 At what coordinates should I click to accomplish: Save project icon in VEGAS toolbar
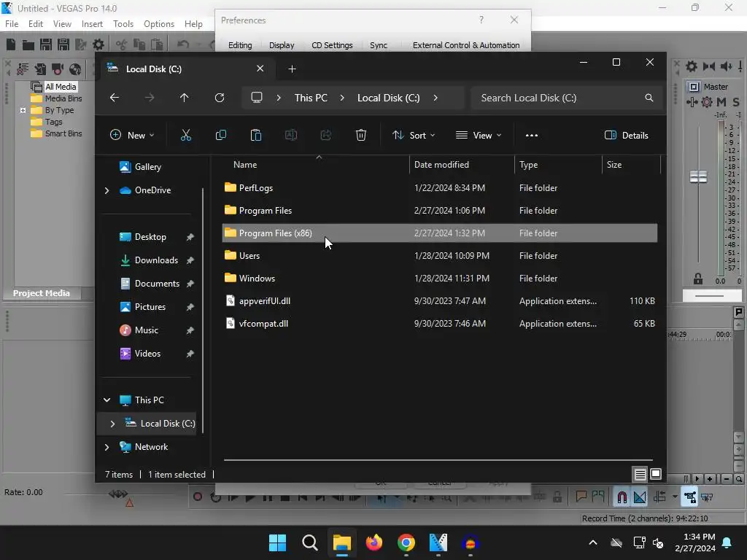click(46, 44)
